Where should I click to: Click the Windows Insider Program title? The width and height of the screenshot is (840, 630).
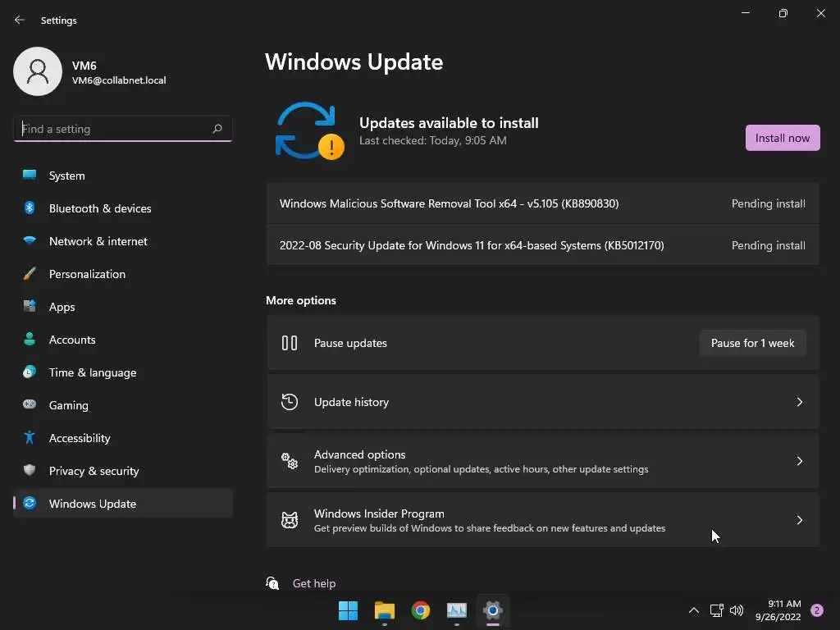pyautogui.click(x=379, y=514)
